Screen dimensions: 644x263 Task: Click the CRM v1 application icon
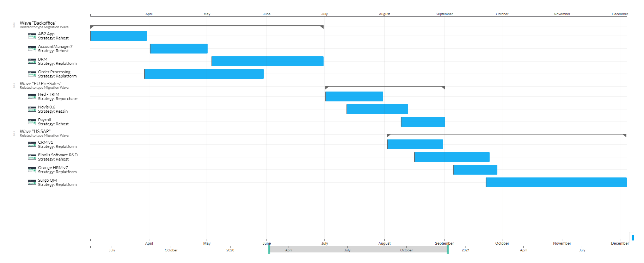[32, 144]
